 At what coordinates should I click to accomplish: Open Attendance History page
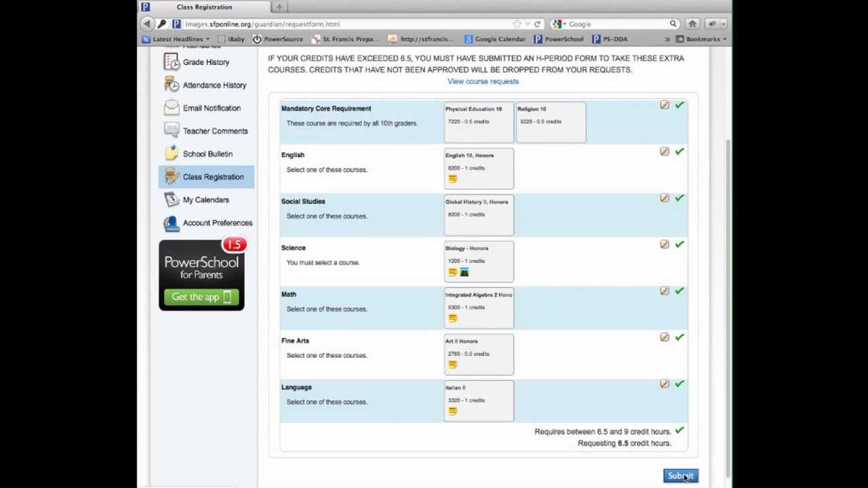214,85
